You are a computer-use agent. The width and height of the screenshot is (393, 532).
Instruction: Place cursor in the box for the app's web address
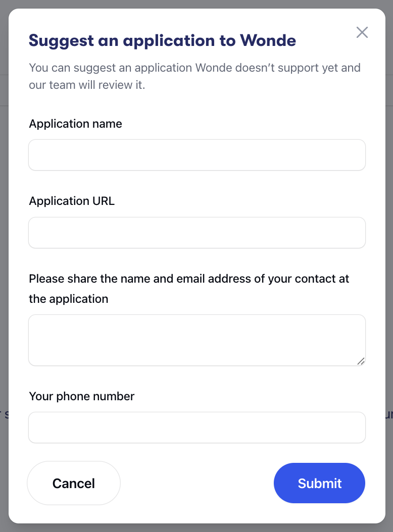(x=197, y=233)
